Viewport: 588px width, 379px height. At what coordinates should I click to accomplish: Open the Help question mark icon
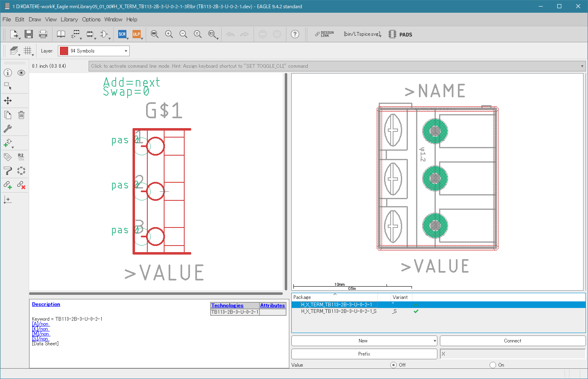295,34
